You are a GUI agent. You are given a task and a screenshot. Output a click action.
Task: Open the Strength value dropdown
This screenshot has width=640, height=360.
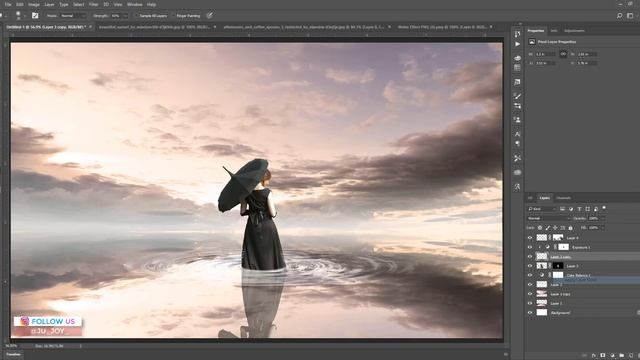click(125, 16)
